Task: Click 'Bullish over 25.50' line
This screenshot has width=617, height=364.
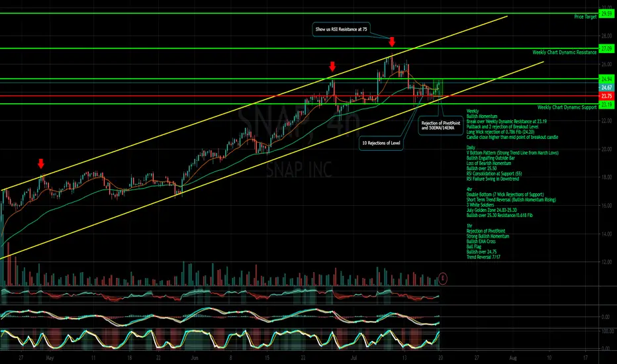Action: coord(481,168)
